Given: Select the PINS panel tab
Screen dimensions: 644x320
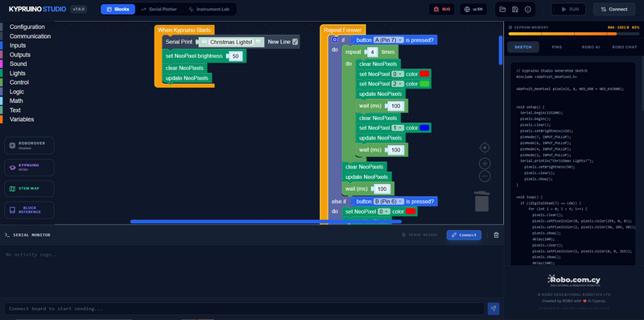Looking at the screenshot, I should (x=557, y=48).
